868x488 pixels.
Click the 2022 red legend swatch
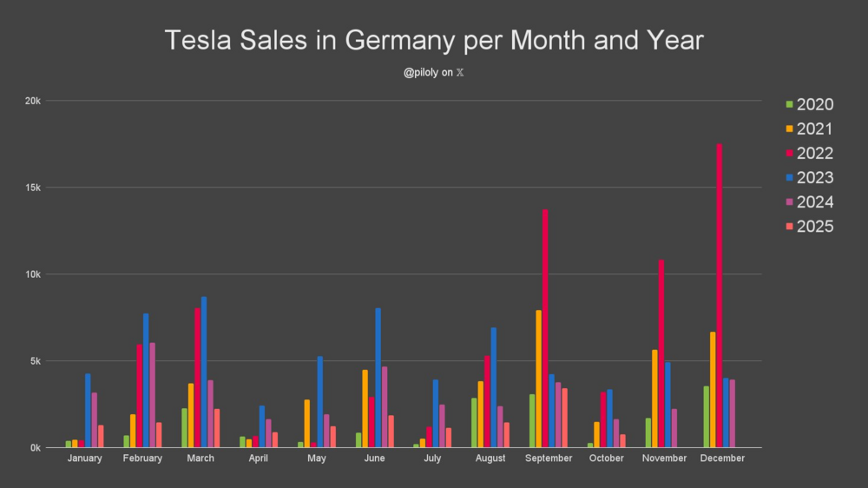tap(789, 154)
